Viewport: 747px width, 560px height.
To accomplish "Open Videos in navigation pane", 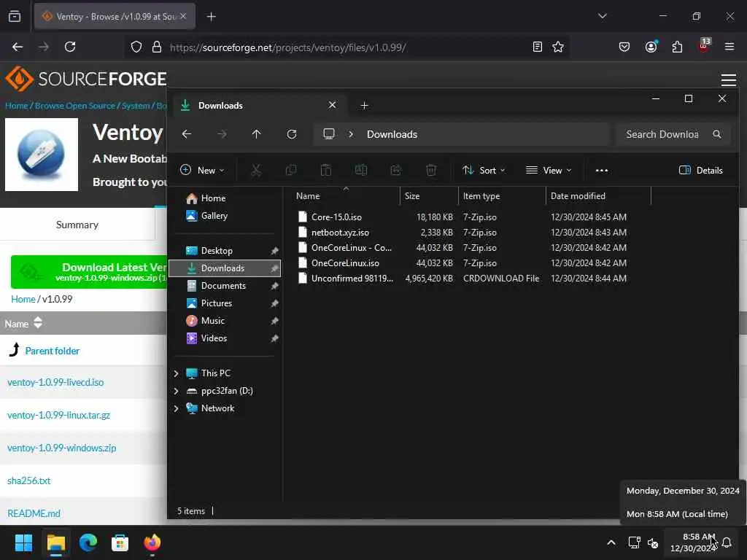I will coord(214,338).
